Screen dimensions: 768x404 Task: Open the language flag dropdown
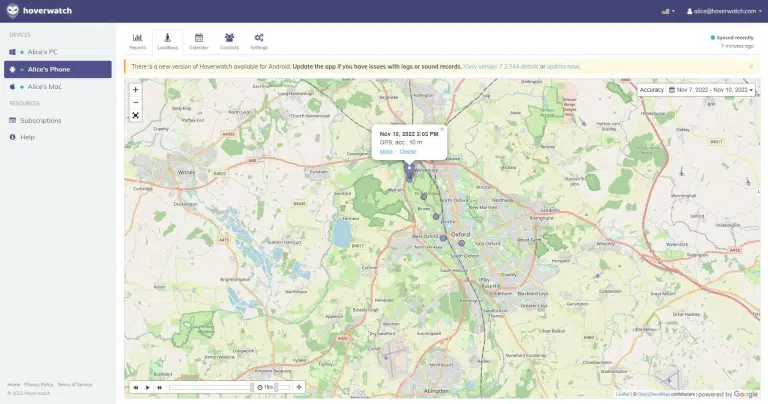coord(667,11)
